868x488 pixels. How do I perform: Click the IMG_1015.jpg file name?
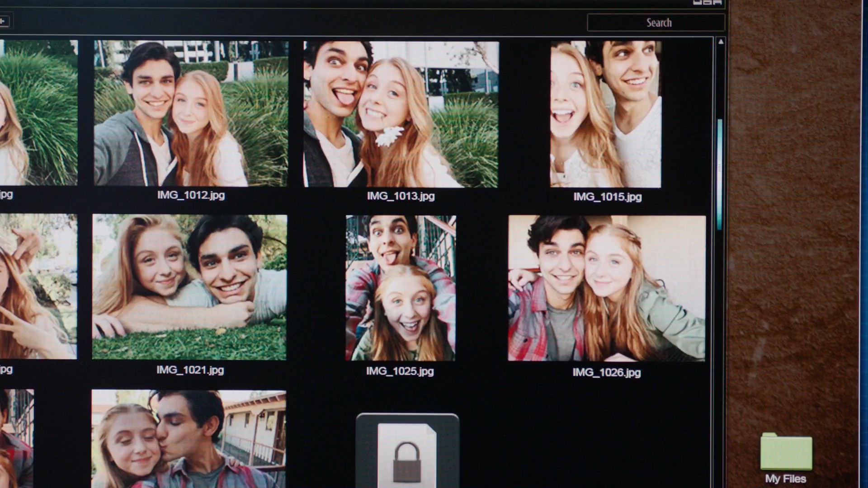point(607,197)
